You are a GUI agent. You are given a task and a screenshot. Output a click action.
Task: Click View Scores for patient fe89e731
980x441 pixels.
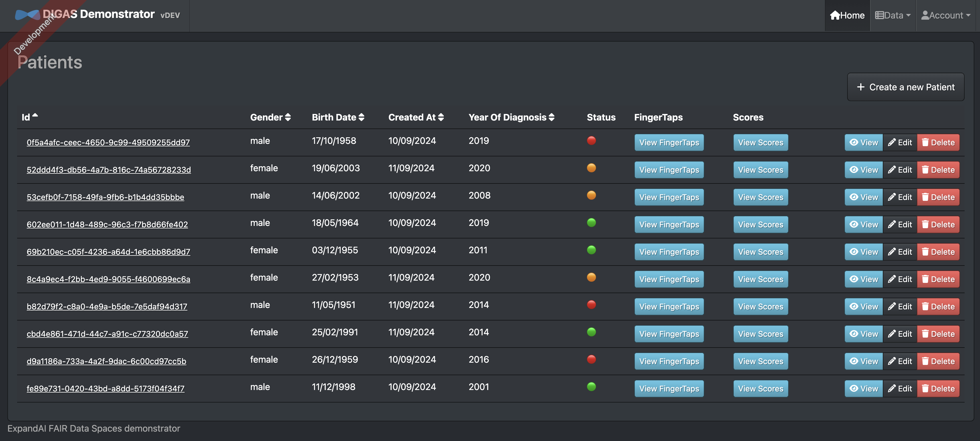[761, 389]
